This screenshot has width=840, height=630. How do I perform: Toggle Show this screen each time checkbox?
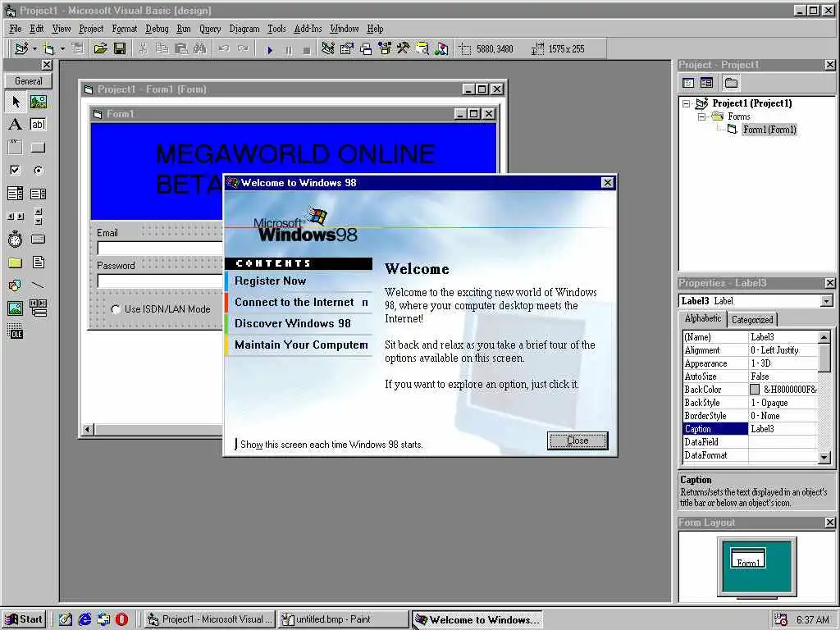235,444
